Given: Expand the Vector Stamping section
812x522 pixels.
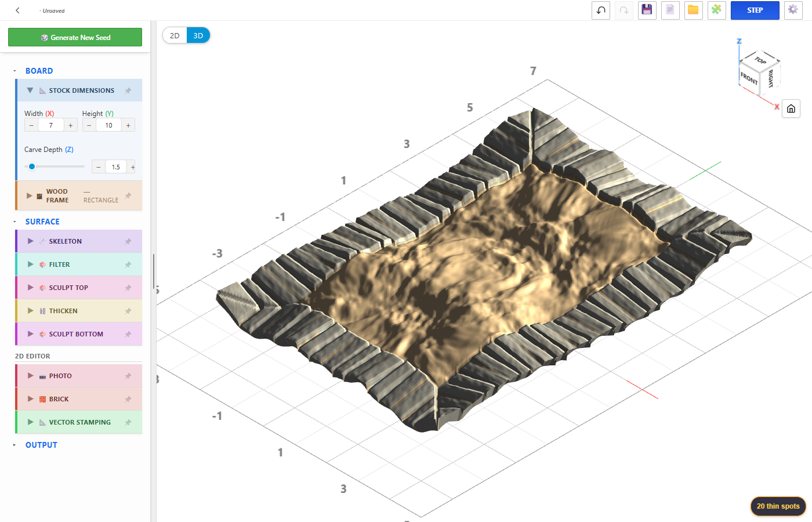Looking at the screenshot, I should pyautogui.click(x=31, y=422).
